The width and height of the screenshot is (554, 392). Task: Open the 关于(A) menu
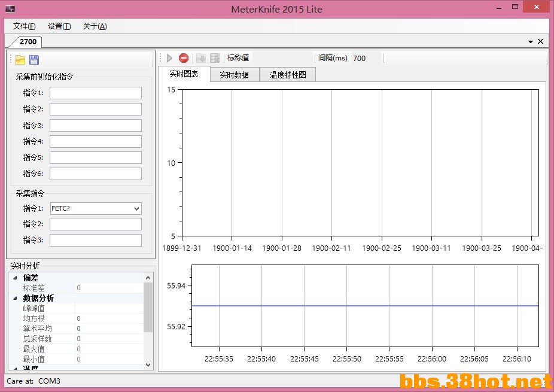pyautogui.click(x=95, y=26)
